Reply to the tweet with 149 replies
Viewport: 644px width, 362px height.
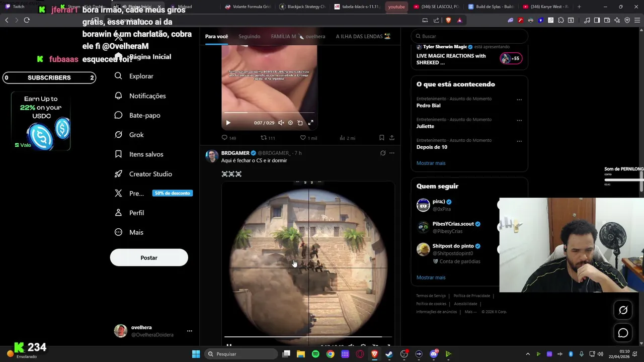[x=229, y=138]
